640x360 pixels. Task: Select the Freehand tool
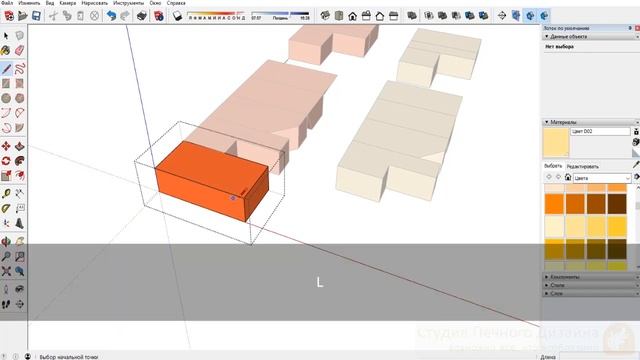point(20,69)
